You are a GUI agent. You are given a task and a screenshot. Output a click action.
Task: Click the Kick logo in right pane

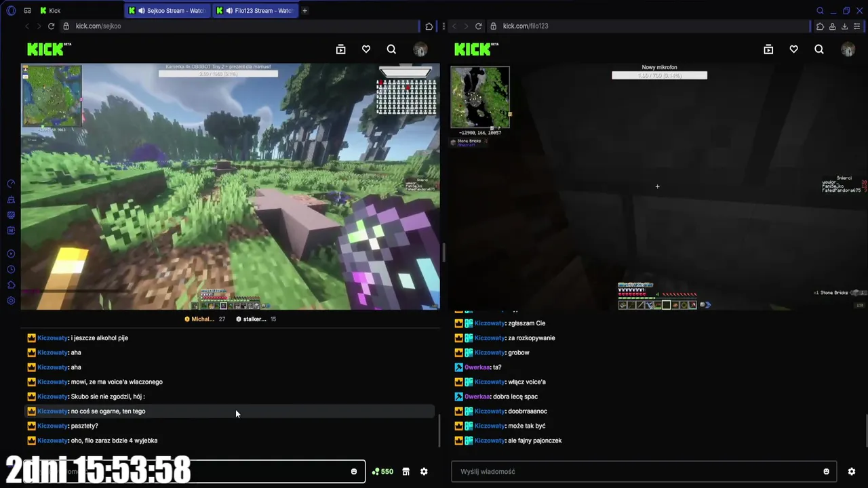point(475,49)
